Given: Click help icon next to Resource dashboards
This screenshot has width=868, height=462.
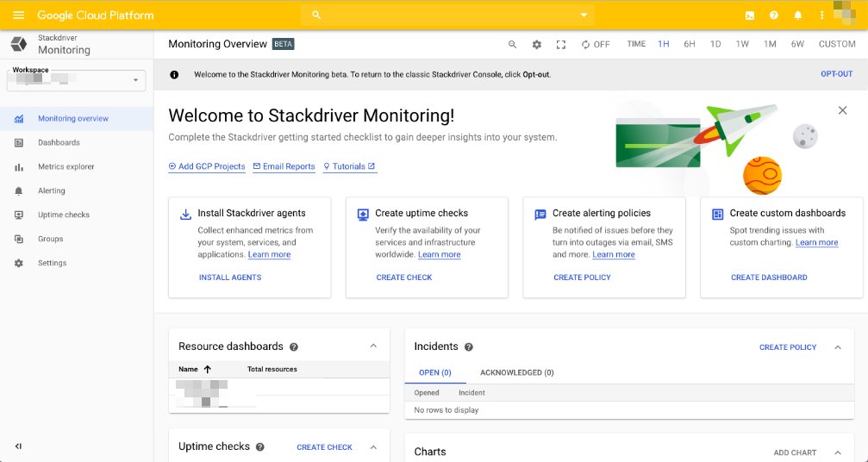Looking at the screenshot, I should pyautogui.click(x=294, y=346).
